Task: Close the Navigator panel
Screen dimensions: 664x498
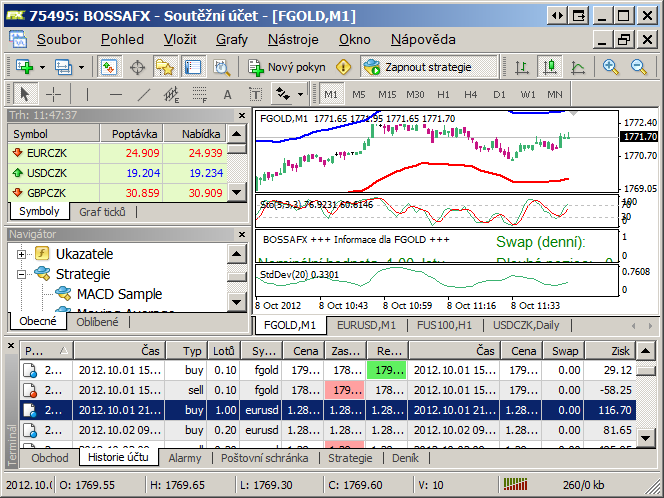Action: (x=242, y=234)
